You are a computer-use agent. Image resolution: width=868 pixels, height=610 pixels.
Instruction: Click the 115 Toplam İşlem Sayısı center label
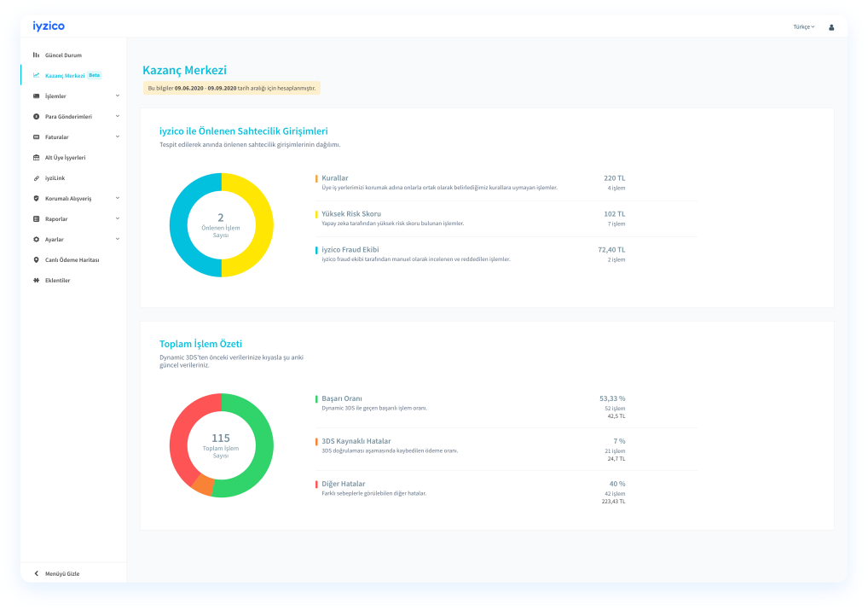click(x=221, y=445)
